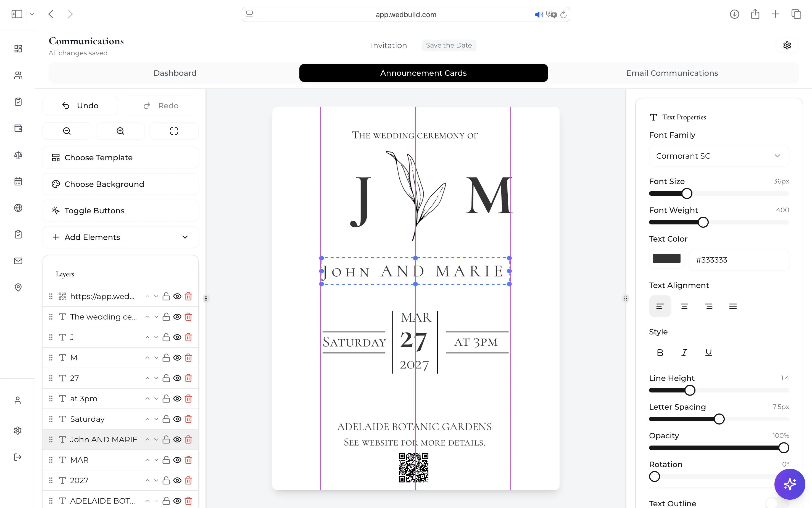Open Choose Background
The width and height of the screenshot is (812, 508).
[120, 184]
